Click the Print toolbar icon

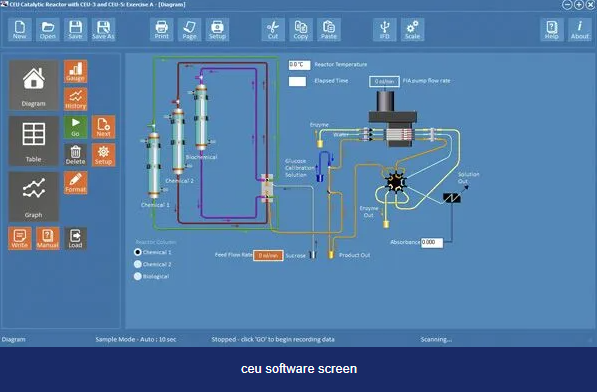[x=161, y=29]
